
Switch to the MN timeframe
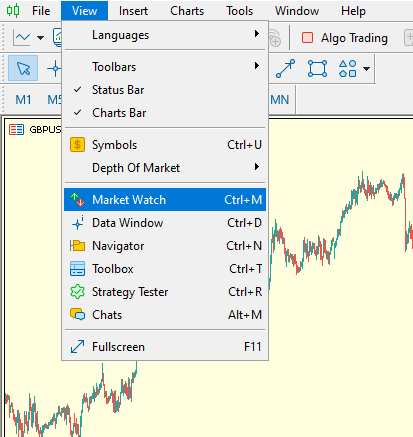click(x=280, y=100)
